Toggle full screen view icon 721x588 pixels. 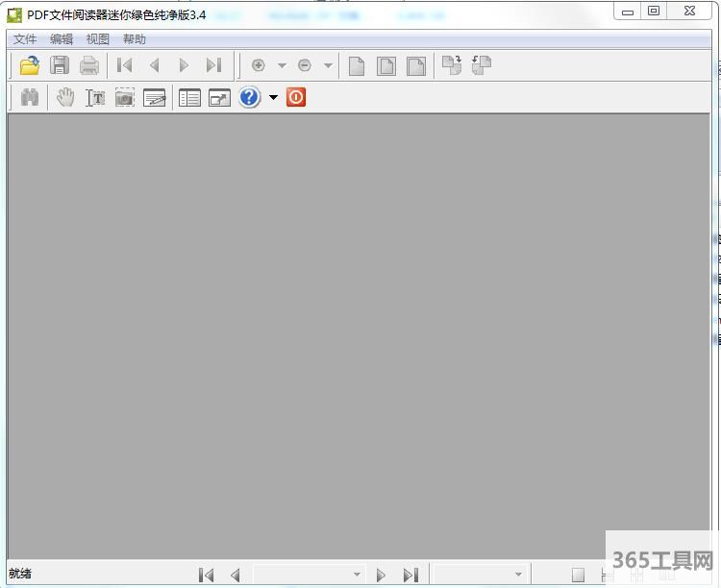tap(220, 97)
